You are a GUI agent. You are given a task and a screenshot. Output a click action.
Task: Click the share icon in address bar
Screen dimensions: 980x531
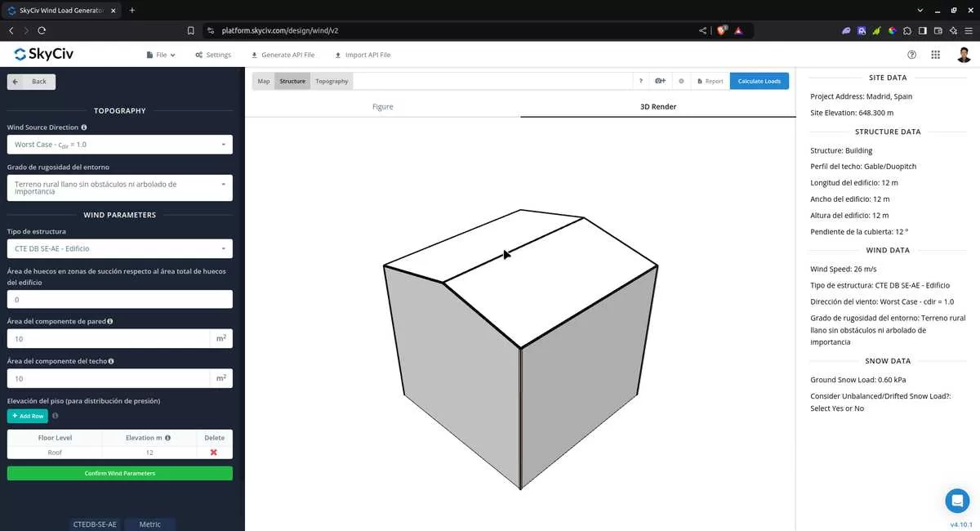[702, 30]
